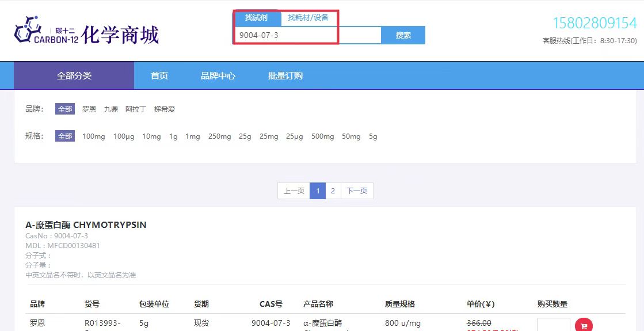Select the 100μg specification filter
This screenshot has height=331, width=644.
(124, 136)
